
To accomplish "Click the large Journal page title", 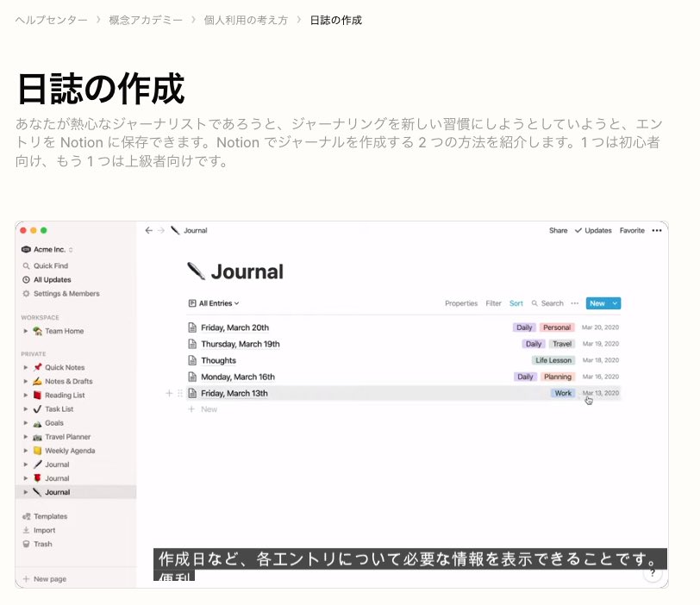I will (247, 271).
